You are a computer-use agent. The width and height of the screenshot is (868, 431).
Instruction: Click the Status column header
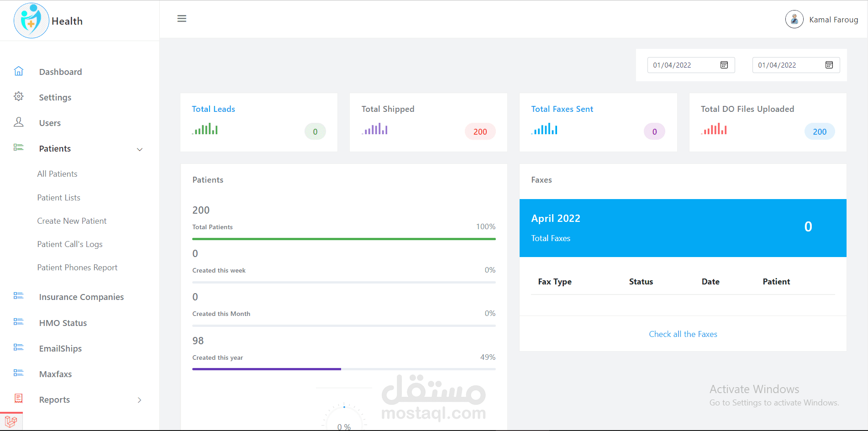[641, 282]
